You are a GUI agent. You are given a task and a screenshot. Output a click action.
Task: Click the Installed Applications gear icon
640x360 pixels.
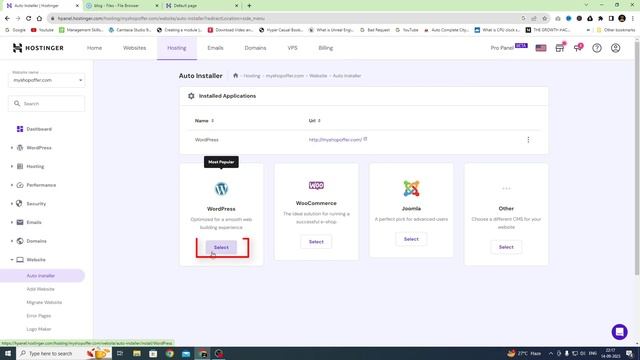(191, 96)
